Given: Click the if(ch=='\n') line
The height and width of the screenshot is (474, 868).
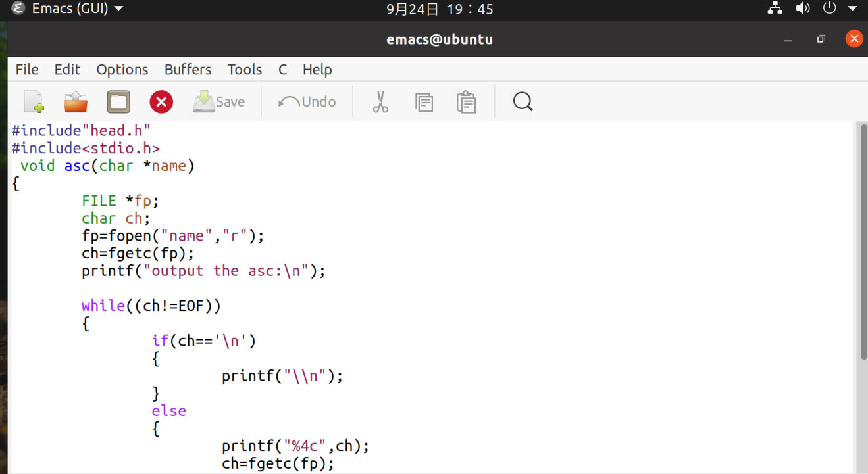Looking at the screenshot, I should tap(204, 341).
